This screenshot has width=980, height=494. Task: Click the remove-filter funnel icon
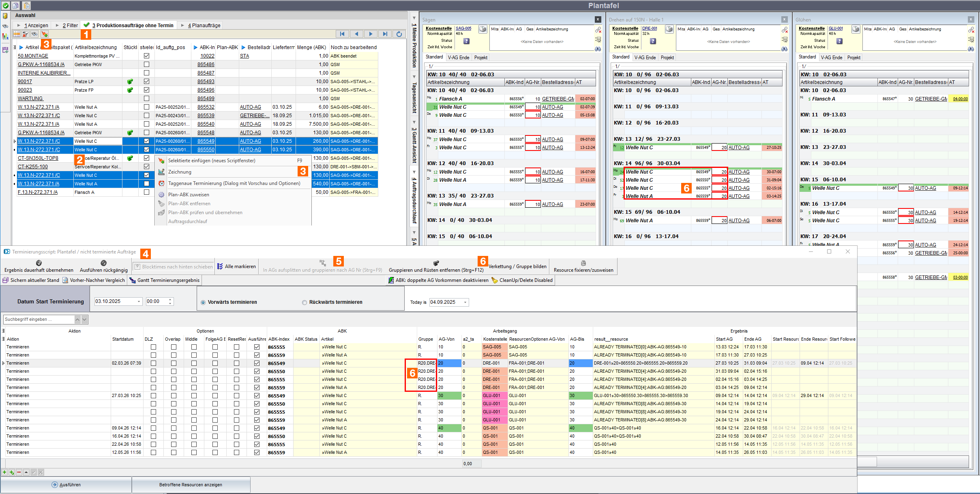click(26, 34)
